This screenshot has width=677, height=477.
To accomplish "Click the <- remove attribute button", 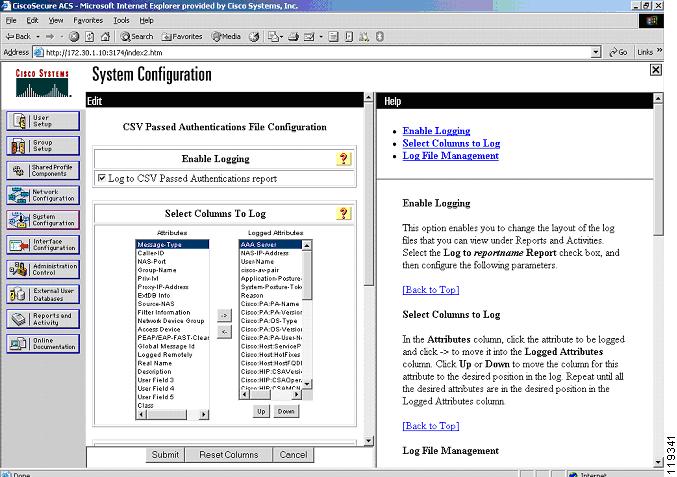I will (x=224, y=332).
